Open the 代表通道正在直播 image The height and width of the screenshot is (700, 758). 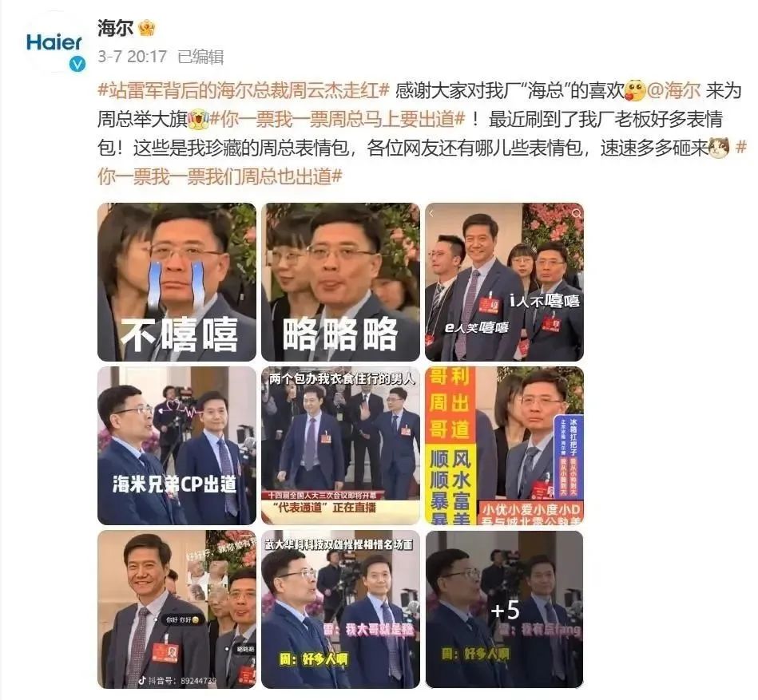coord(340,445)
